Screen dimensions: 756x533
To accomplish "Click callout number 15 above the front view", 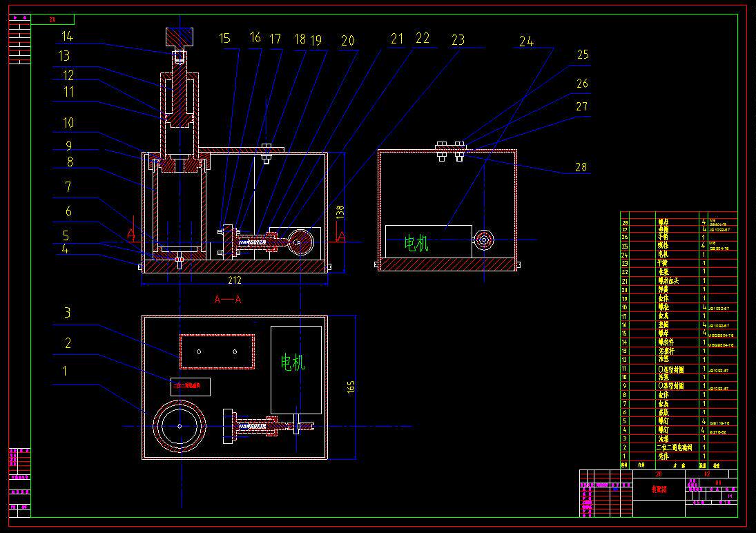I will pos(224,39).
